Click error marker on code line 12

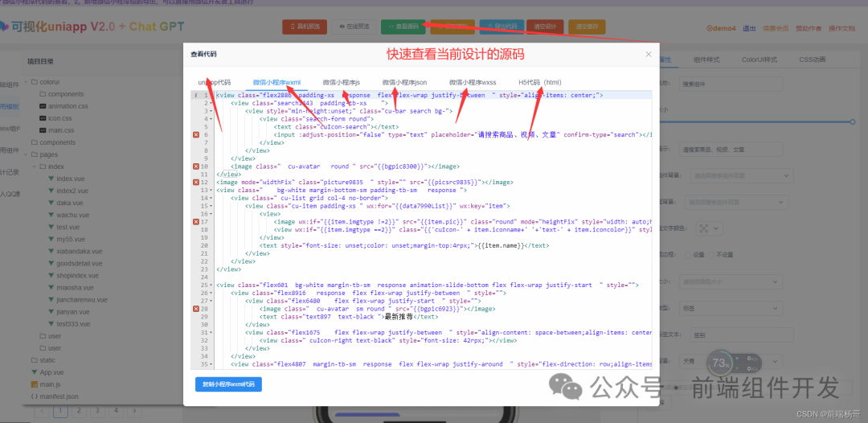coord(196,183)
